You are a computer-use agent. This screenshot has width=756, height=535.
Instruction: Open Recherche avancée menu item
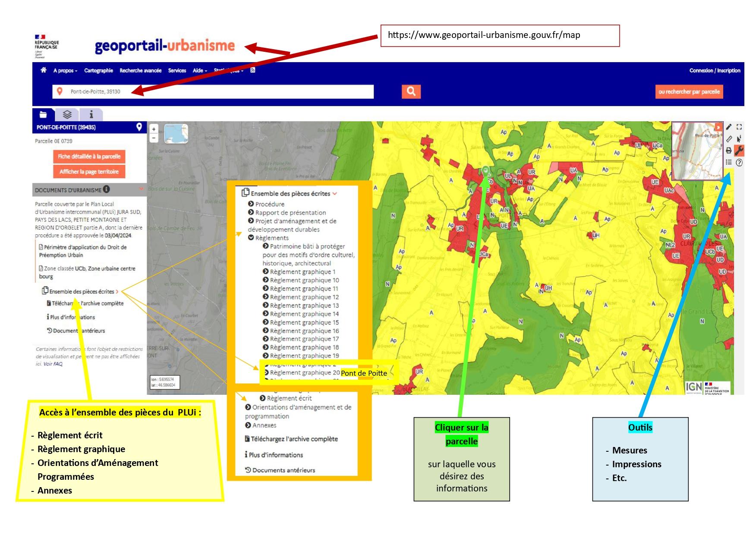tap(141, 70)
